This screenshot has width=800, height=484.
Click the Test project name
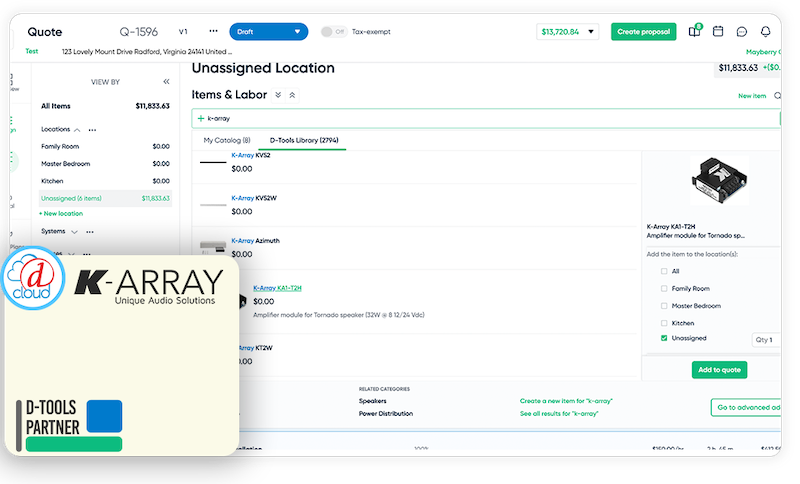[x=32, y=51]
